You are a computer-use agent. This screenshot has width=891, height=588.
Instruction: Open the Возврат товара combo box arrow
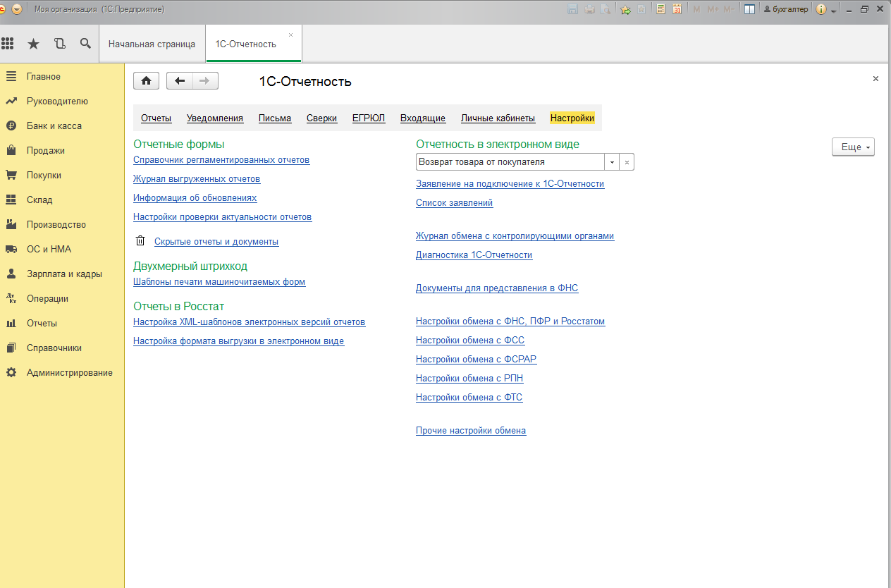pos(612,162)
